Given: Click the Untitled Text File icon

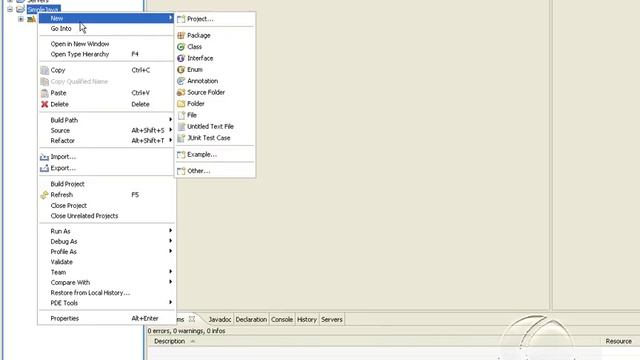Looking at the screenshot, I should (x=181, y=127).
